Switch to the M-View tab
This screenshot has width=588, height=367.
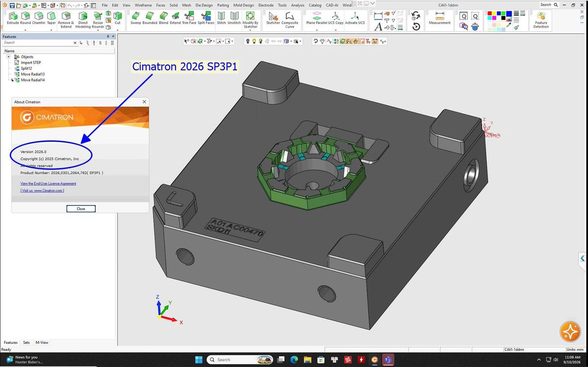(42, 343)
